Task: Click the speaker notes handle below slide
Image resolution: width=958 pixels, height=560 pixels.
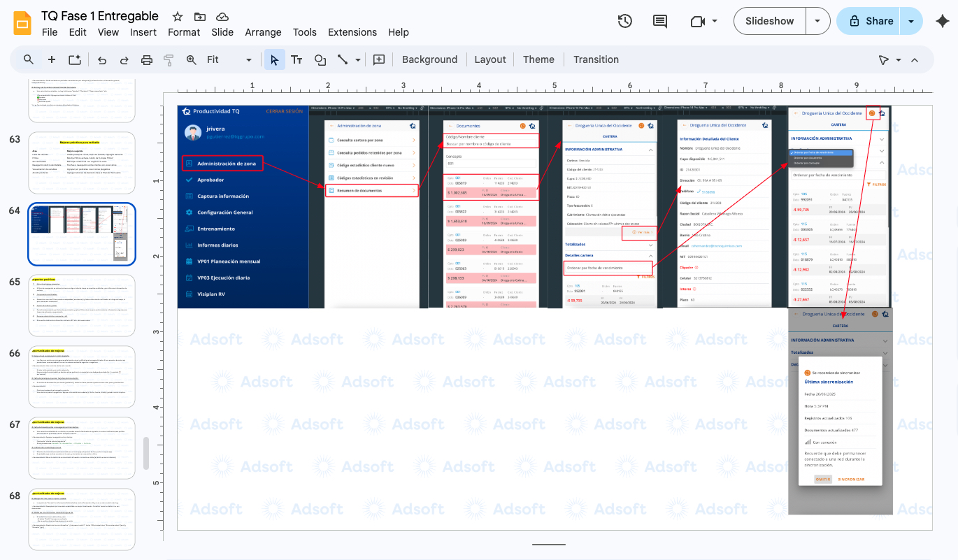Action: point(548,544)
